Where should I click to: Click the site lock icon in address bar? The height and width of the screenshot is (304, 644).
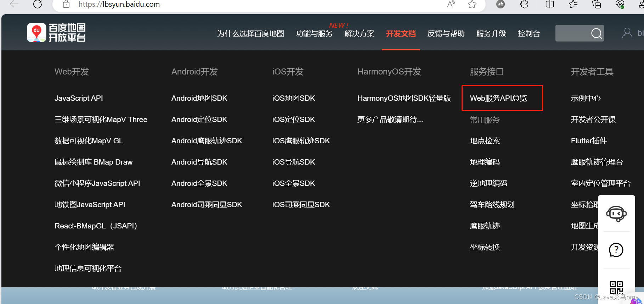tap(66, 4)
